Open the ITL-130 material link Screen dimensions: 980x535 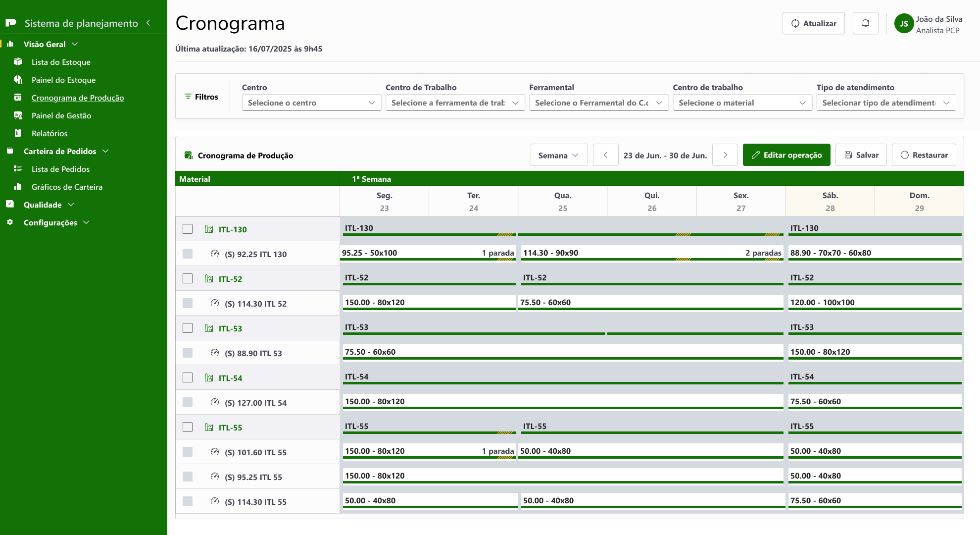(x=233, y=229)
